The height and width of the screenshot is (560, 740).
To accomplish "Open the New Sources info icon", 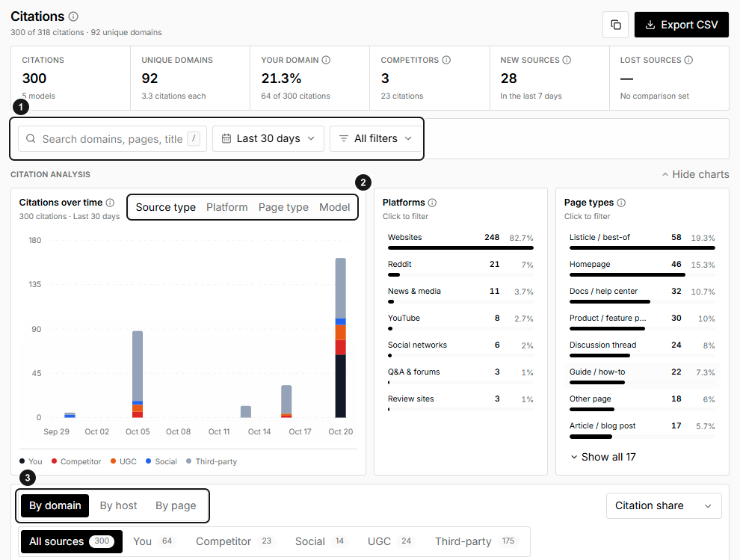I will 567,60.
